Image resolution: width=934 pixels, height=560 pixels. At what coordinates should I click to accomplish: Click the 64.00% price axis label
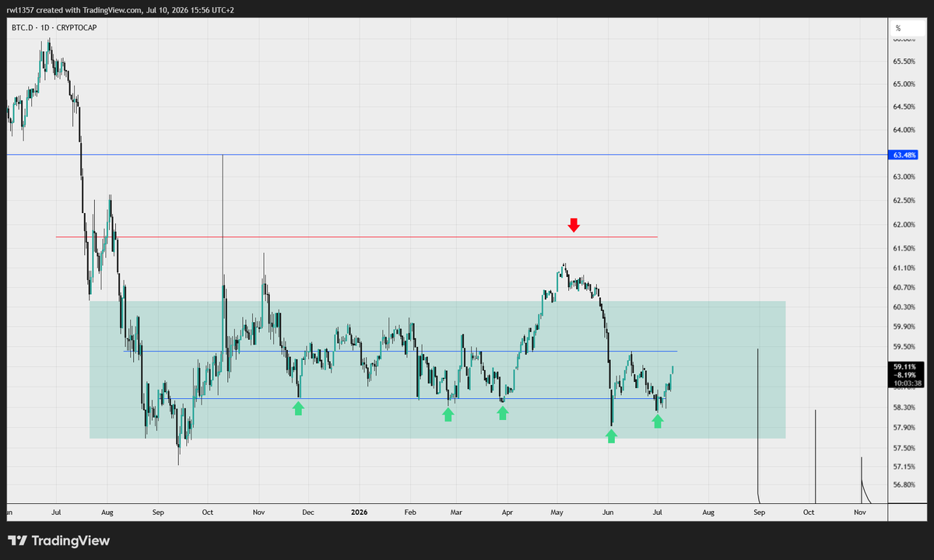[904, 129]
